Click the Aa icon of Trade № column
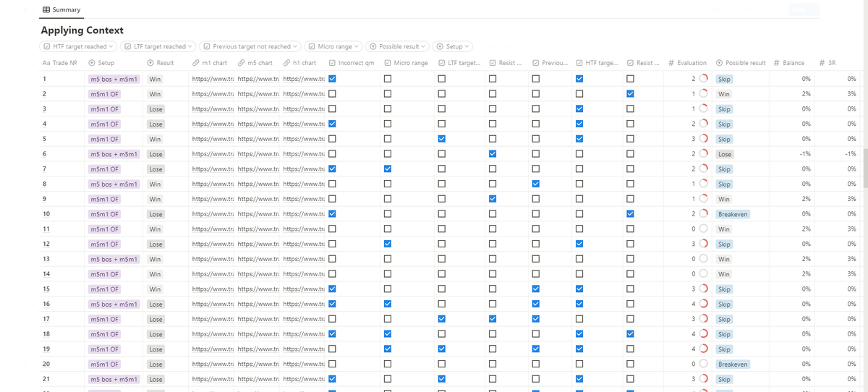 point(46,63)
